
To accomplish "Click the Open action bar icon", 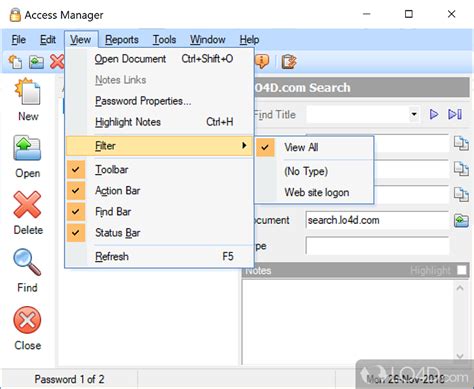I will [x=27, y=148].
